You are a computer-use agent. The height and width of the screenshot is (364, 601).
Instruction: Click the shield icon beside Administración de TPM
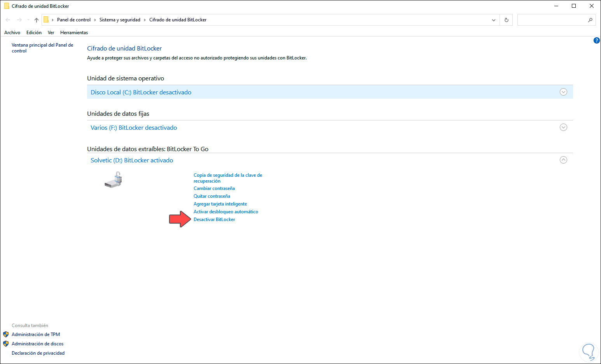point(6,334)
